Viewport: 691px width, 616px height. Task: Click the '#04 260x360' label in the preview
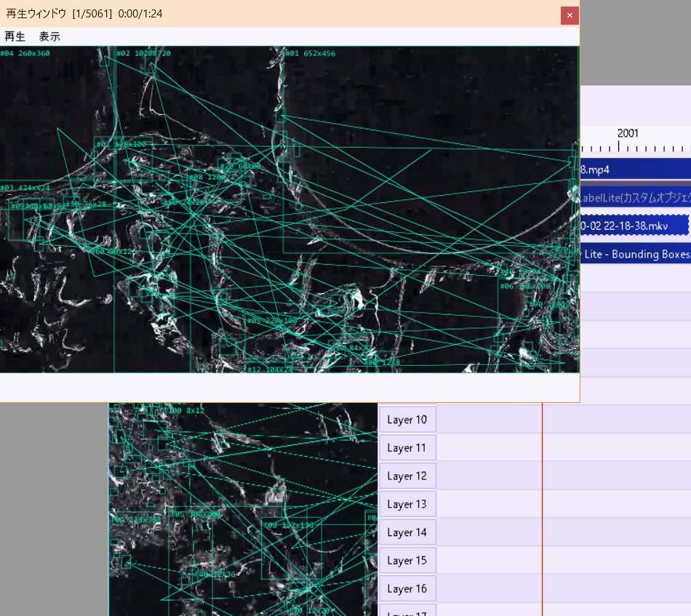(25, 53)
